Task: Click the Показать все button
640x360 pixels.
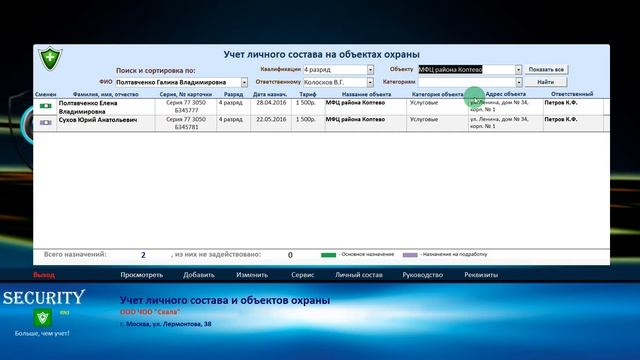Action: pos(546,70)
